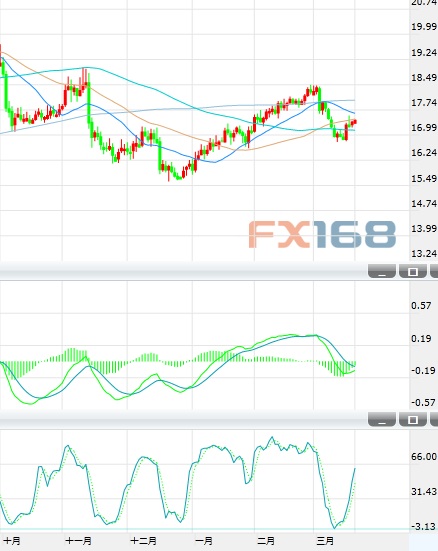Pick the 三月 date axis label
Image resolution: width=438 pixels, height=551 pixels.
(x=325, y=540)
